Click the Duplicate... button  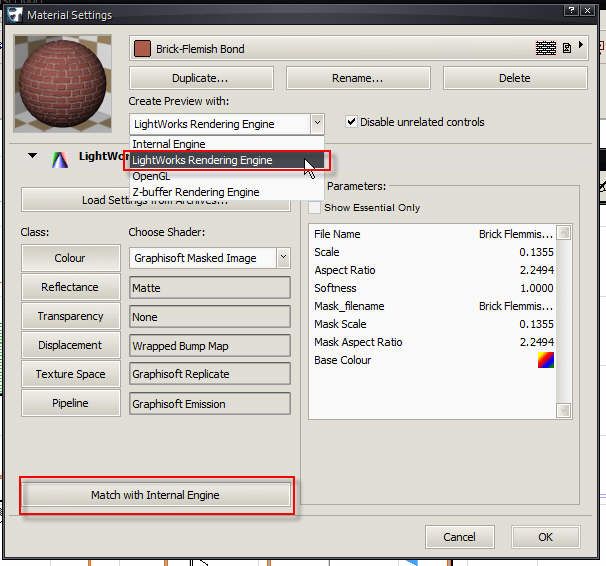[x=201, y=78]
